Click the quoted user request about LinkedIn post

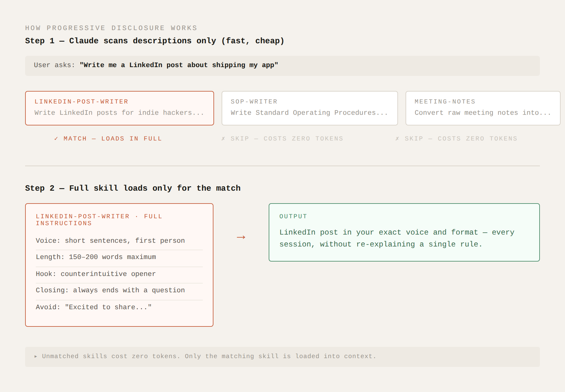[179, 65]
